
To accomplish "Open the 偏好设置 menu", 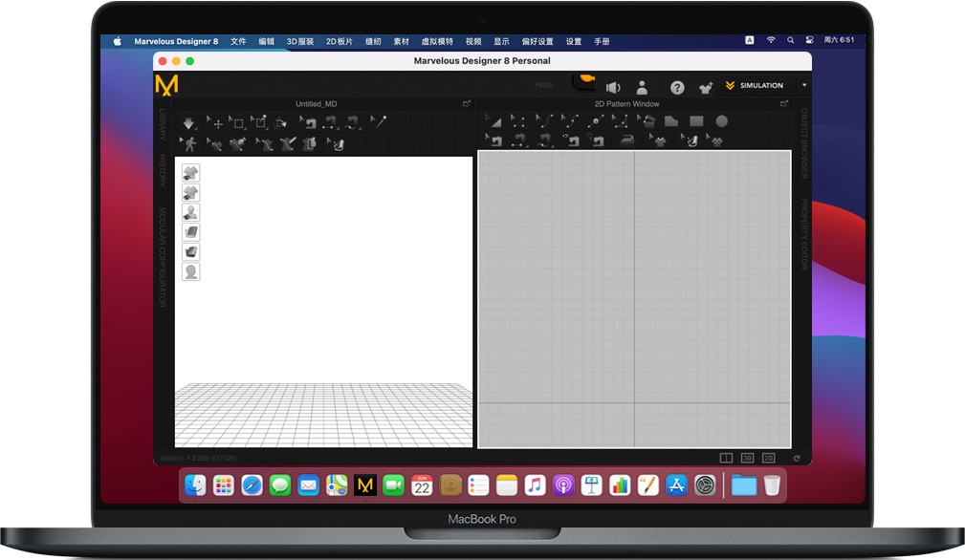I will click(537, 41).
